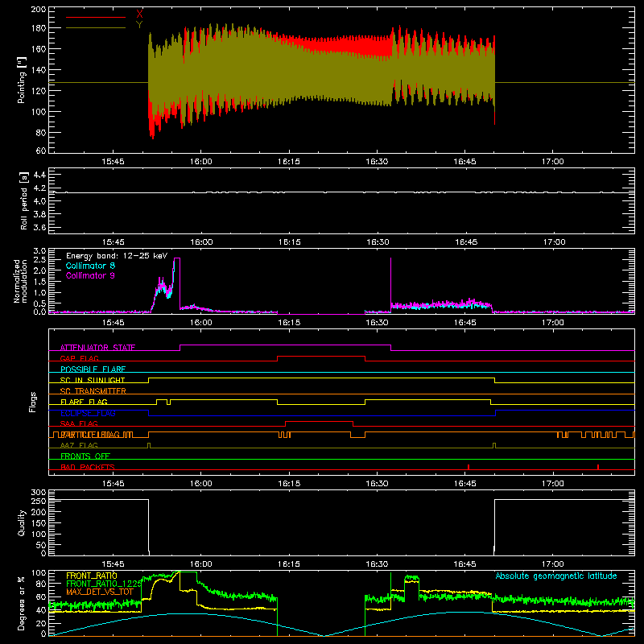Select the X legend label
This screenshot has width=644, height=644.
(x=139, y=14)
